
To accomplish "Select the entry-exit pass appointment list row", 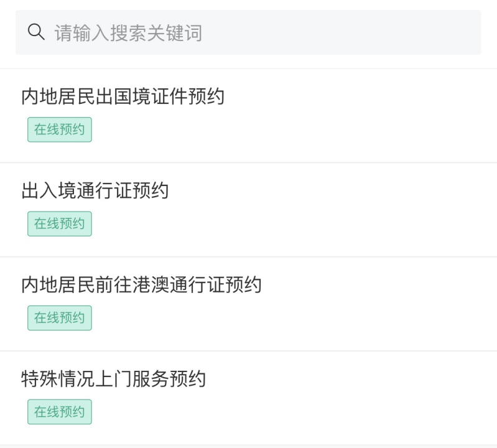I will point(249,210).
